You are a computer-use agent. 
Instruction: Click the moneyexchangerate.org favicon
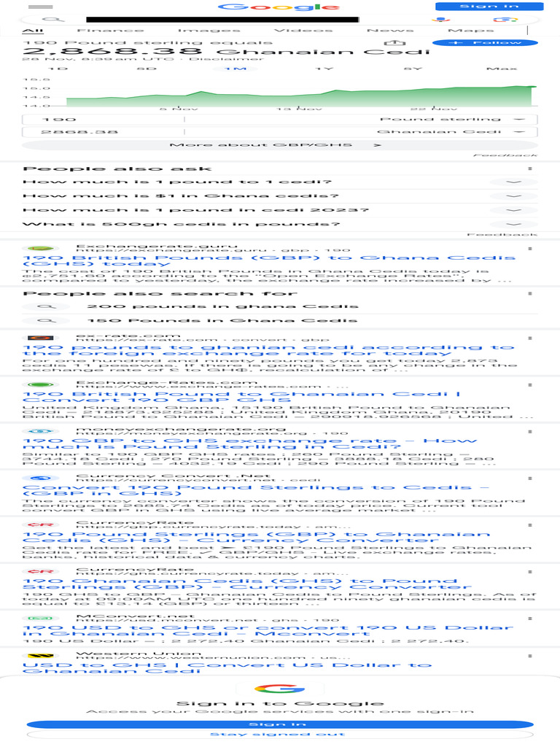click(41, 431)
